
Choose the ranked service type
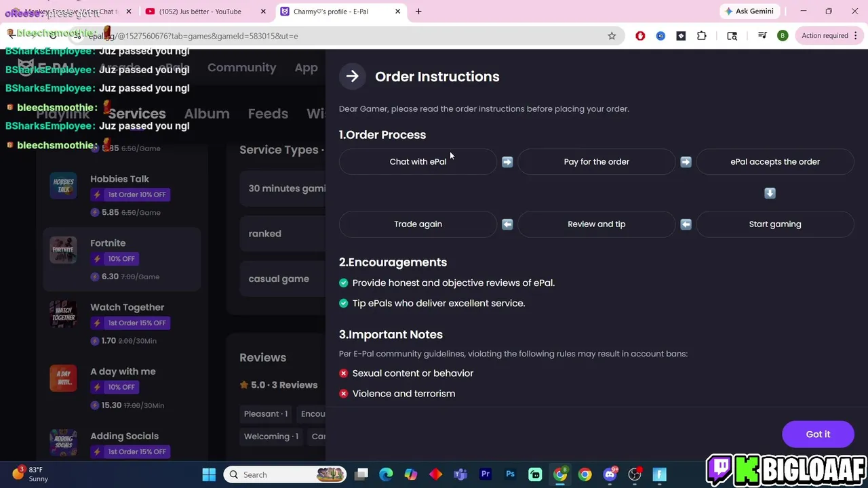coord(282,234)
